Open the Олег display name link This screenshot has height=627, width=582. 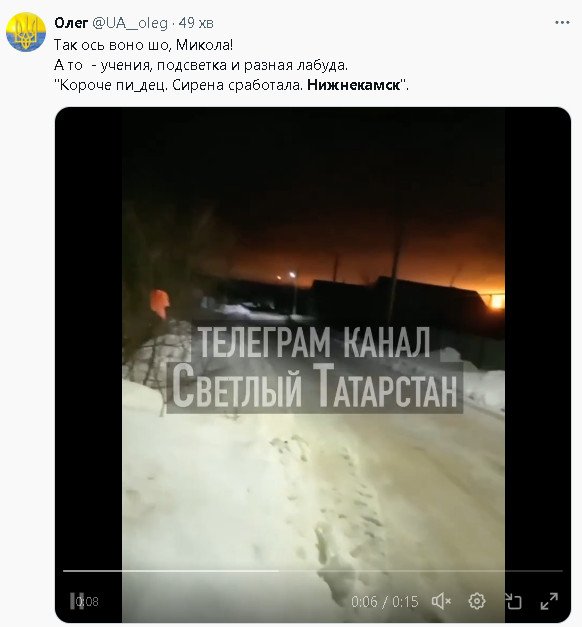(x=71, y=23)
